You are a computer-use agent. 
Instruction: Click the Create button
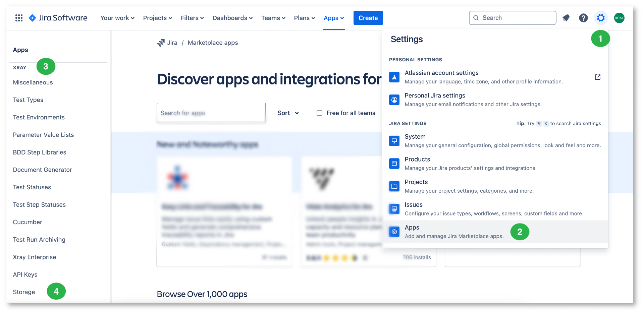[x=368, y=18]
